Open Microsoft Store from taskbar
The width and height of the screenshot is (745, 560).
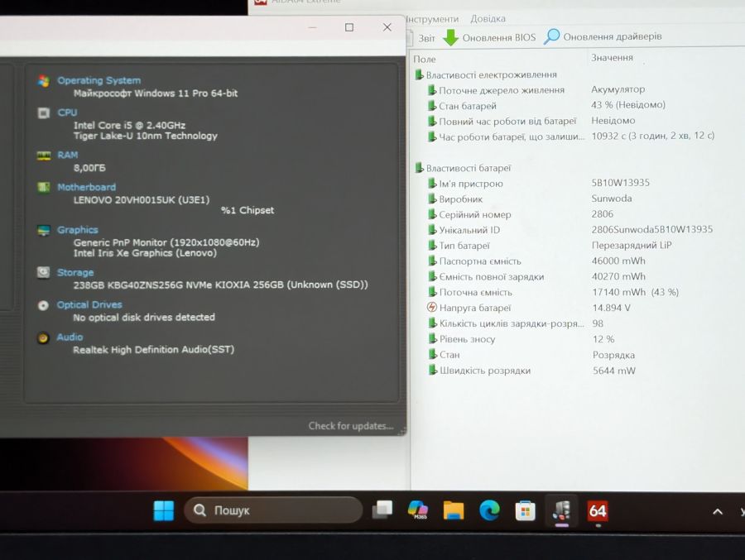525,511
